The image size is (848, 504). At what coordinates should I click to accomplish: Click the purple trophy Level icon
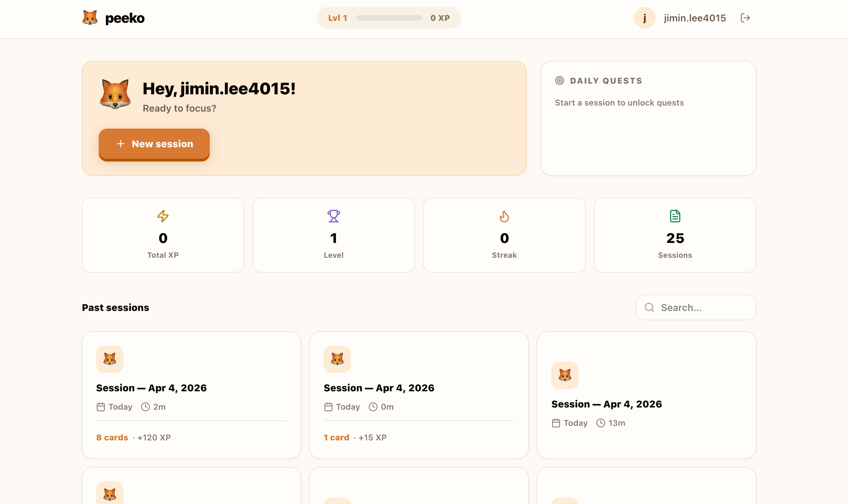pos(333,216)
